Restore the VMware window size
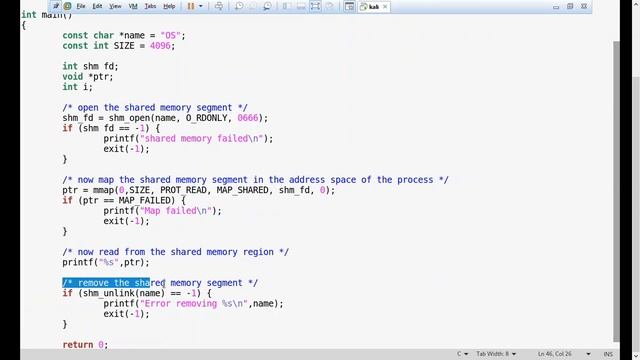 click(570, 6)
